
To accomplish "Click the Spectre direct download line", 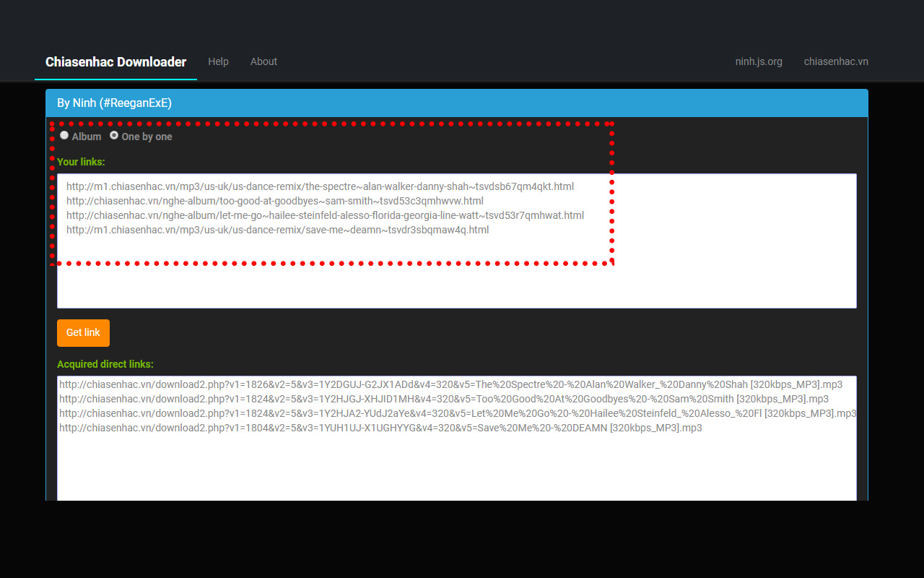I will point(450,384).
